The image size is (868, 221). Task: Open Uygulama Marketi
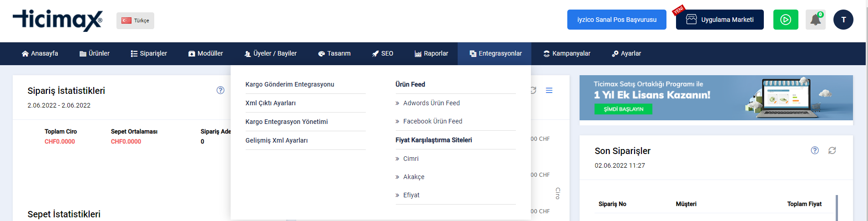coord(720,20)
